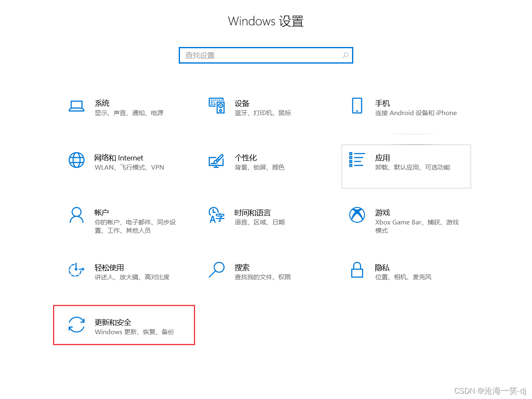532x399 pixels.
Task: Open the 隐私 settings title
Action: [x=382, y=268]
